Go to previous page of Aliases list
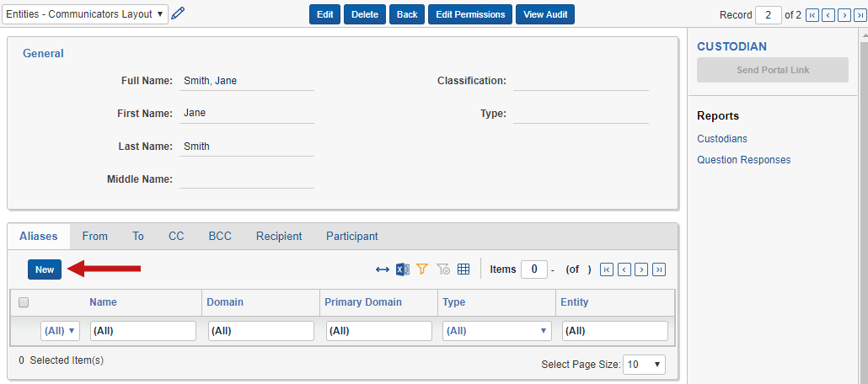868x384 pixels. point(624,269)
